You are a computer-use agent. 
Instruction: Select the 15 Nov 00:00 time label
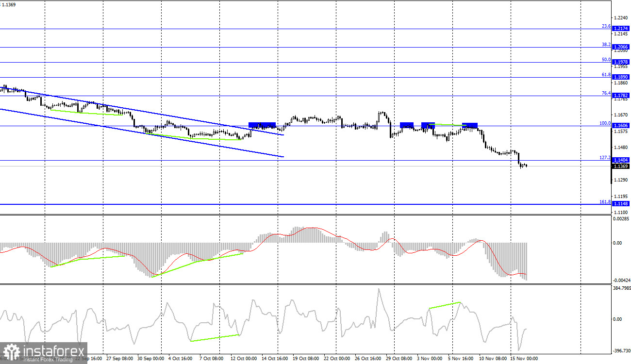click(524, 359)
